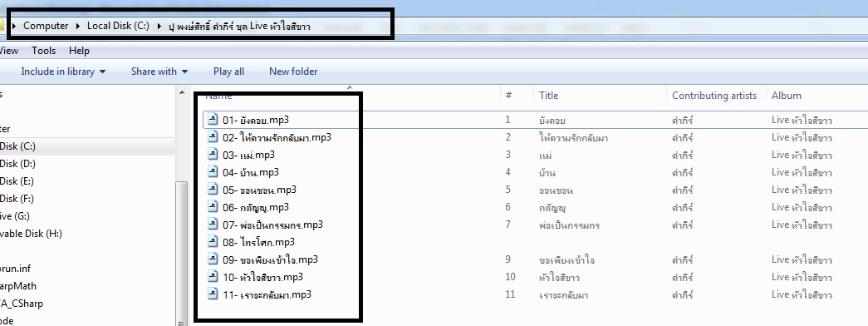The width and height of the screenshot is (868, 326).
Task: Click the icon of 04- บ้าน.mp3
Action: coord(213,172)
